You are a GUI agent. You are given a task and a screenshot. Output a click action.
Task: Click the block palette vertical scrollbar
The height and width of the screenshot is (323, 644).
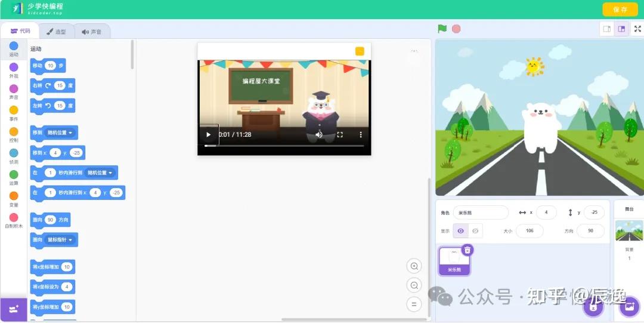[132, 54]
